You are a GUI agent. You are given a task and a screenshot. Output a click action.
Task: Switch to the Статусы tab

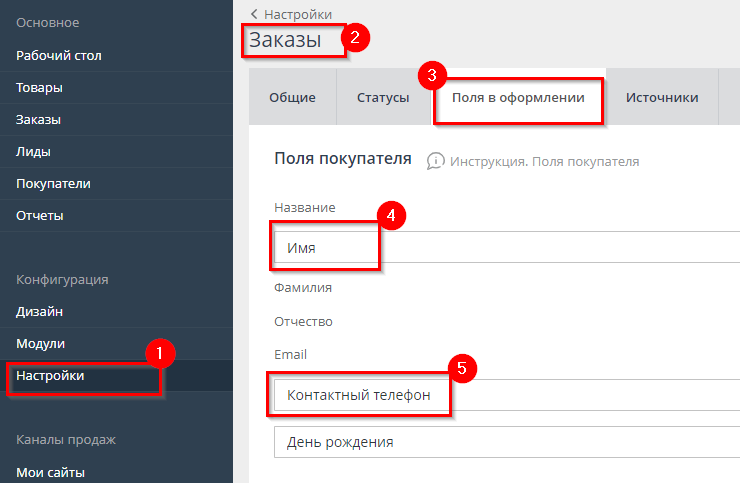click(383, 98)
